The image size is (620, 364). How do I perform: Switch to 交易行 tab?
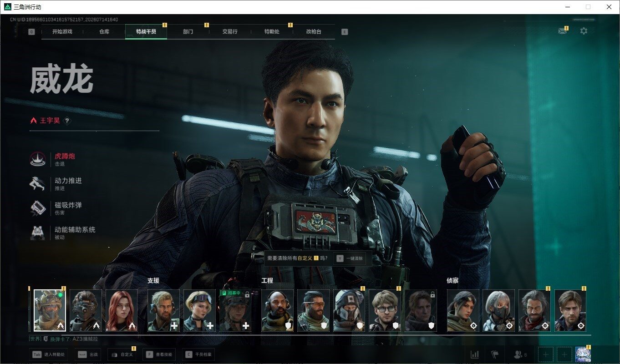point(230,32)
